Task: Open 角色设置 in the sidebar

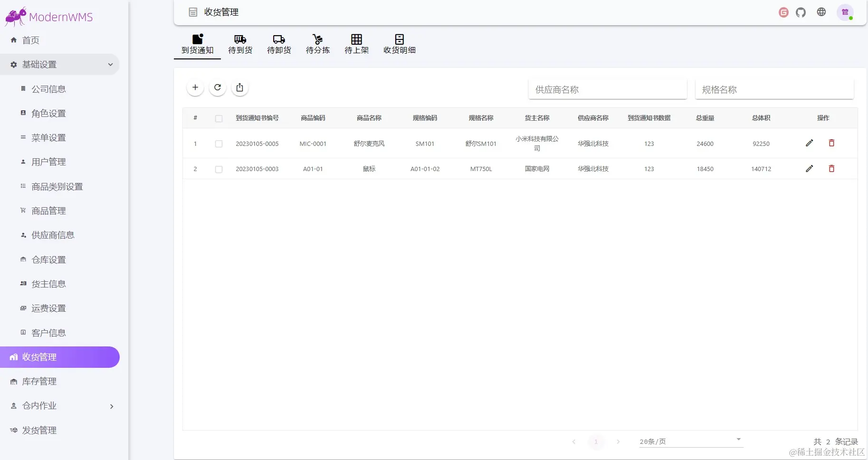Action: click(x=48, y=113)
